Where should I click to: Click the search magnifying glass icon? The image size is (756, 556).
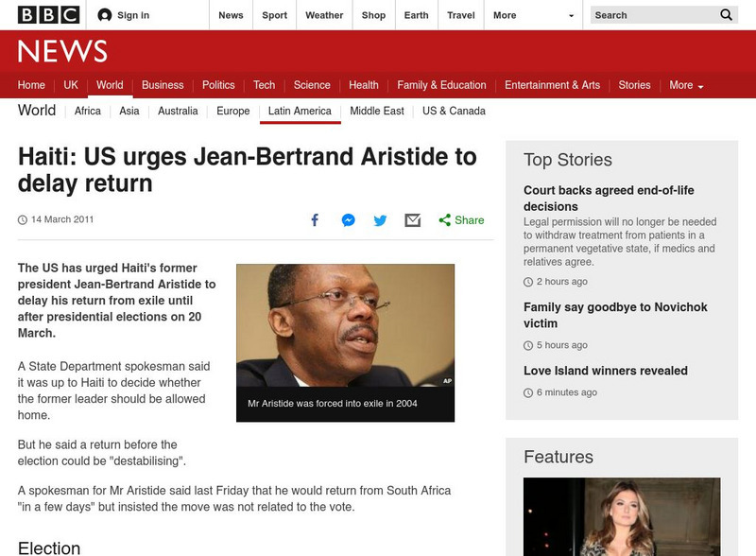coord(725,14)
